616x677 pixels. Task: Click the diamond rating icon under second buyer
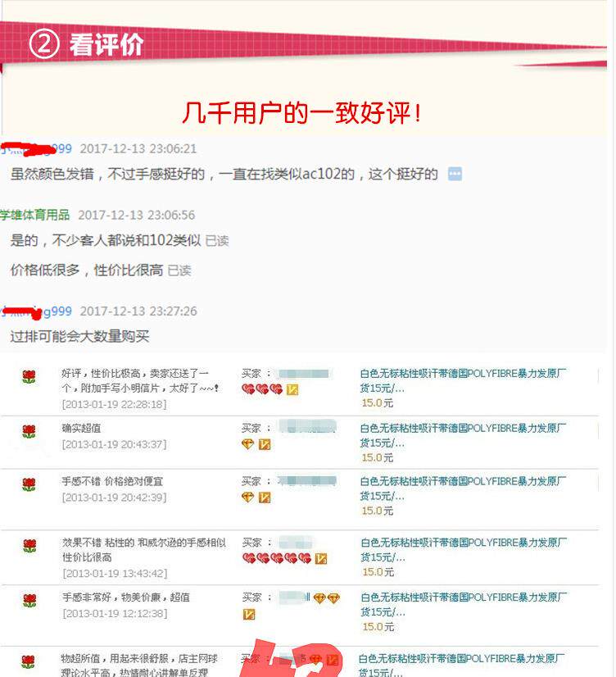pos(248,444)
